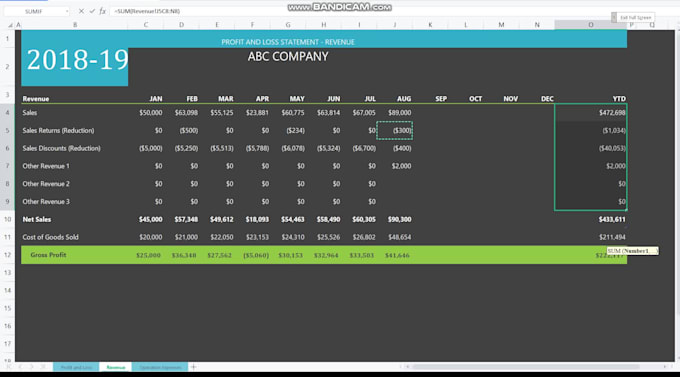Select the JAN Sales value $50,000
Viewport: 680px width, 377px height.
(150, 112)
